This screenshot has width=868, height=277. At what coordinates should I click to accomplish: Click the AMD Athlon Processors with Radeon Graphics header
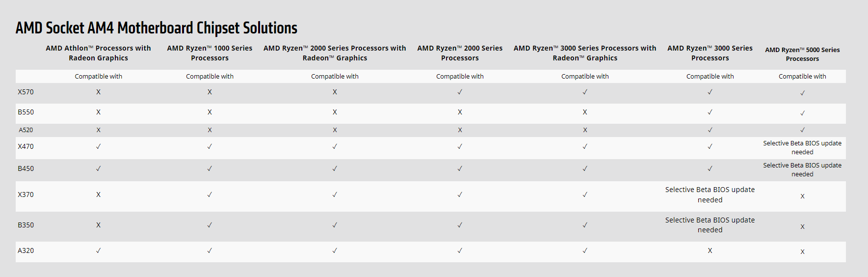[x=98, y=53]
